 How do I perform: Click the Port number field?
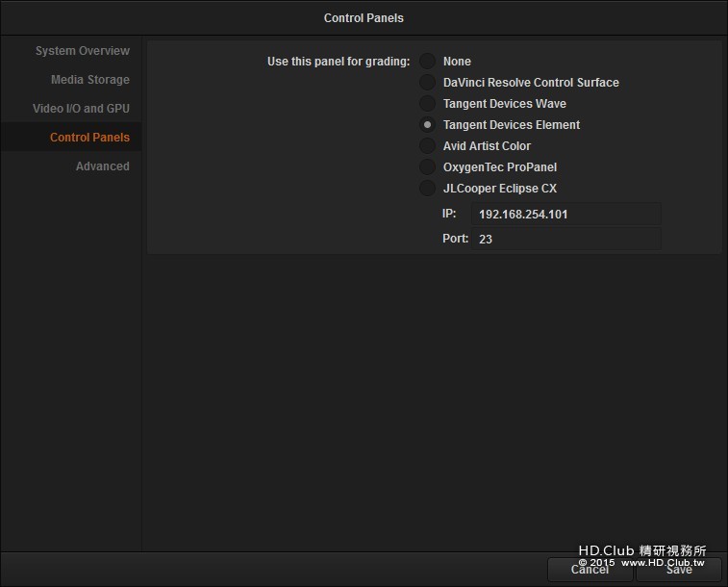pos(566,239)
